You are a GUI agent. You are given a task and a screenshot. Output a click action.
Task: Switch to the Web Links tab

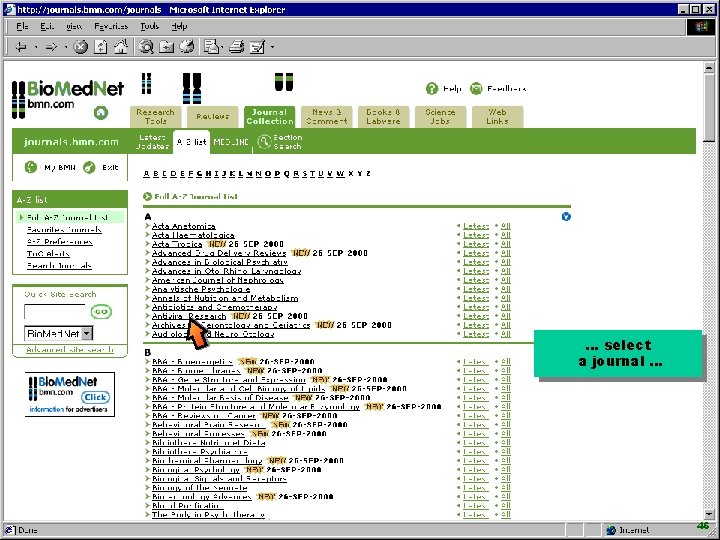click(497, 117)
